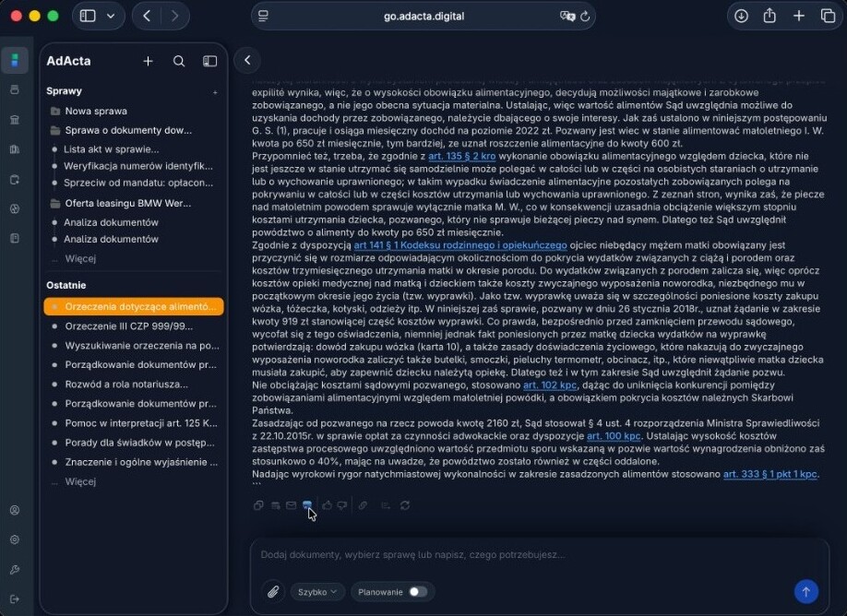This screenshot has height=616, width=847.
Task: Go back with the round chevron button
Action: [x=247, y=60]
